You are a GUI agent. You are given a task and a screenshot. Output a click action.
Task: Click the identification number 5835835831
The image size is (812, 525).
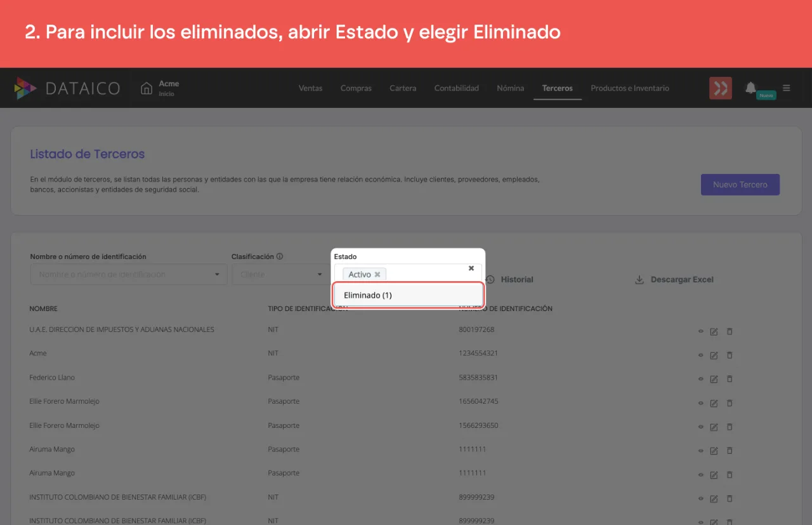pos(478,377)
